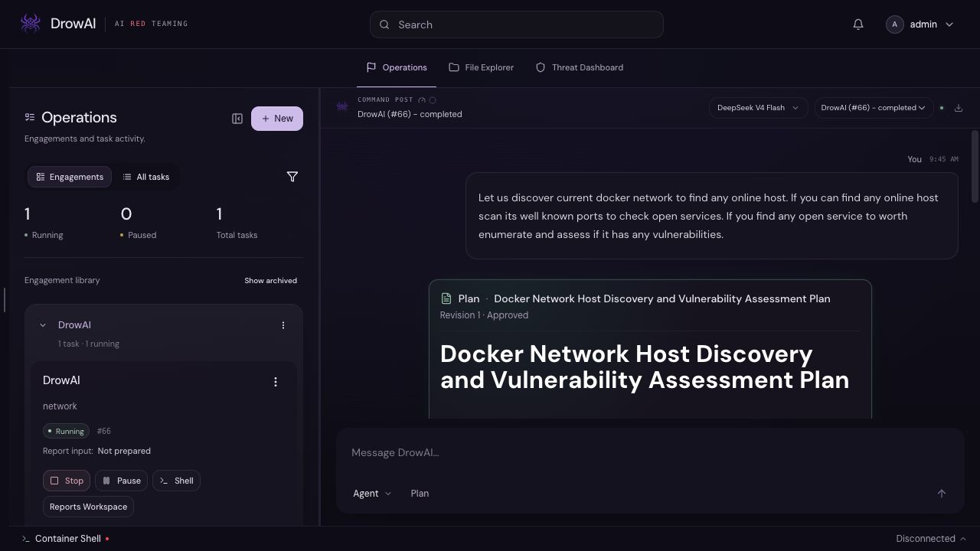Click the Command Post gauge icon

point(422,100)
